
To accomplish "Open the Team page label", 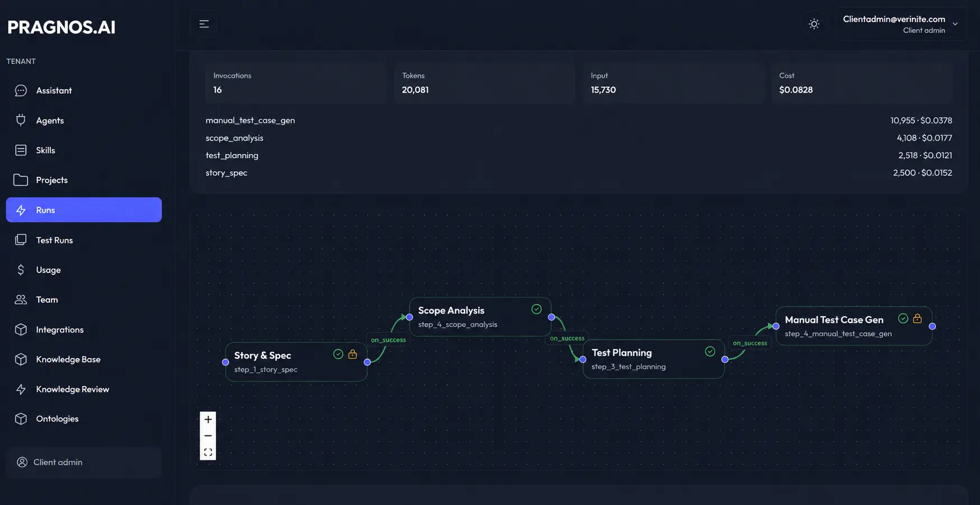I will (x=47, y=299).
